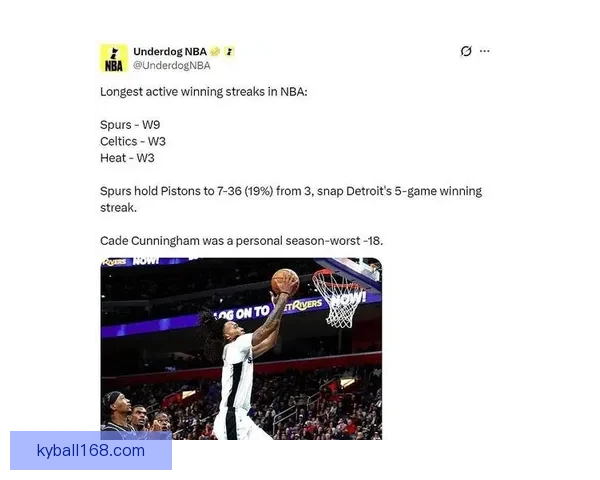Click the 'Celtics - W3' text line
The image size is (600, 480).
point(133,141)
